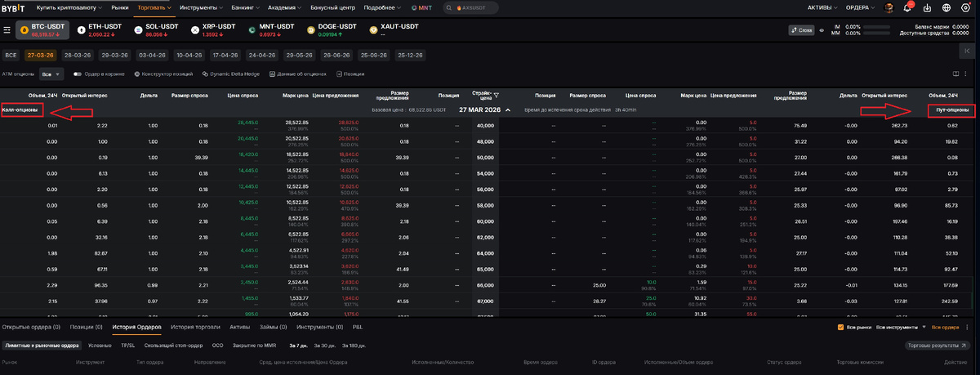Select Скользящий стоп-ордер subtab
Viewport: 980px width, 375px height.
172,346
